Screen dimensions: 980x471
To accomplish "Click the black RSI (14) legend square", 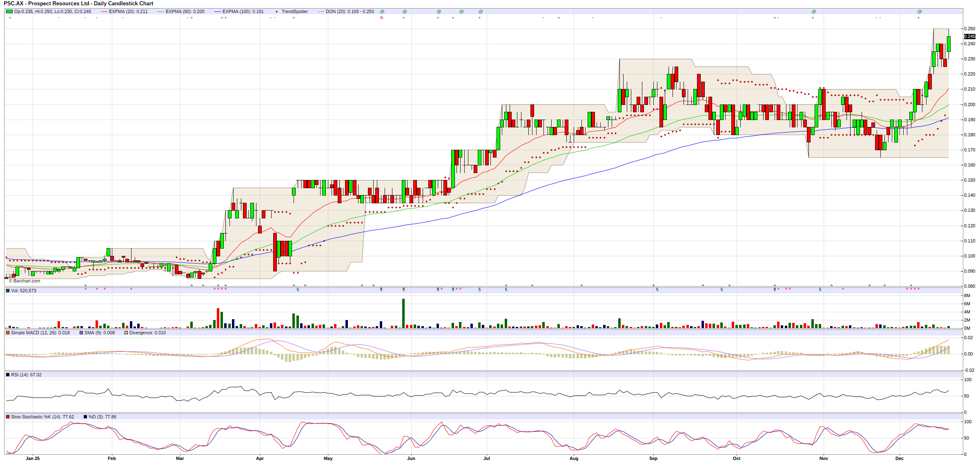I will 8,375.
